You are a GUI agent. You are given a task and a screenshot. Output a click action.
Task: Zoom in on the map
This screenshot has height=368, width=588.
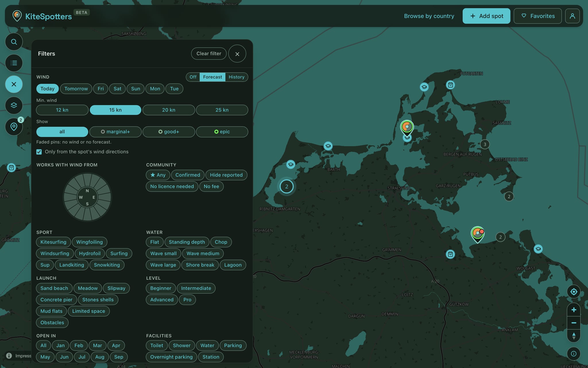(574, 310)
